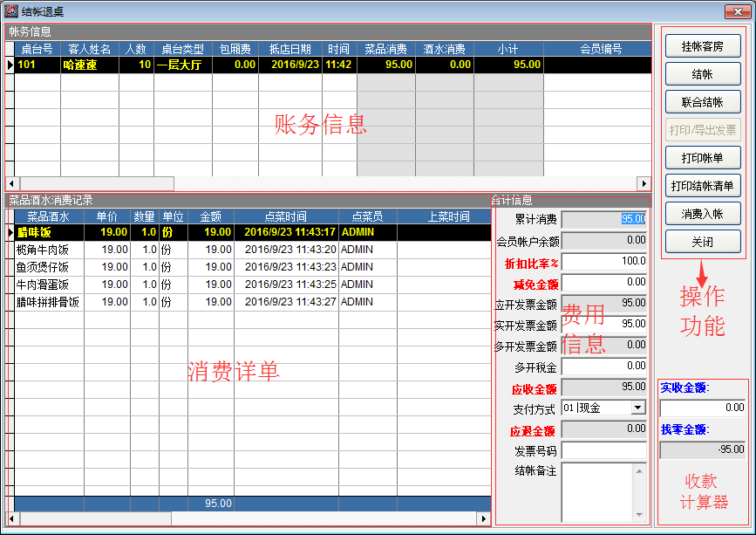Open the 支付方式 payment method dropdown
Image resolution: width=756 pixels, height=535 pixels.
click(x=637, y=408)
